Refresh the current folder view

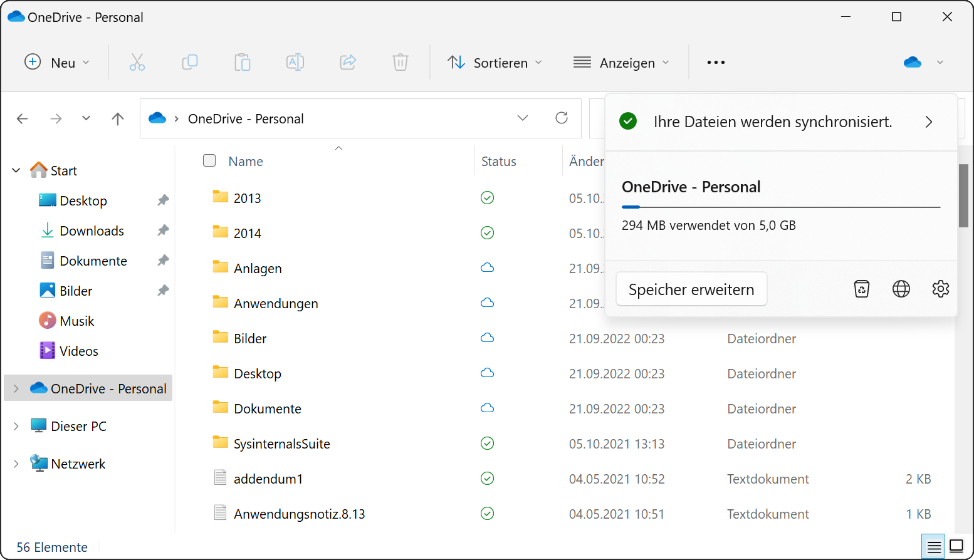point(562,118)
